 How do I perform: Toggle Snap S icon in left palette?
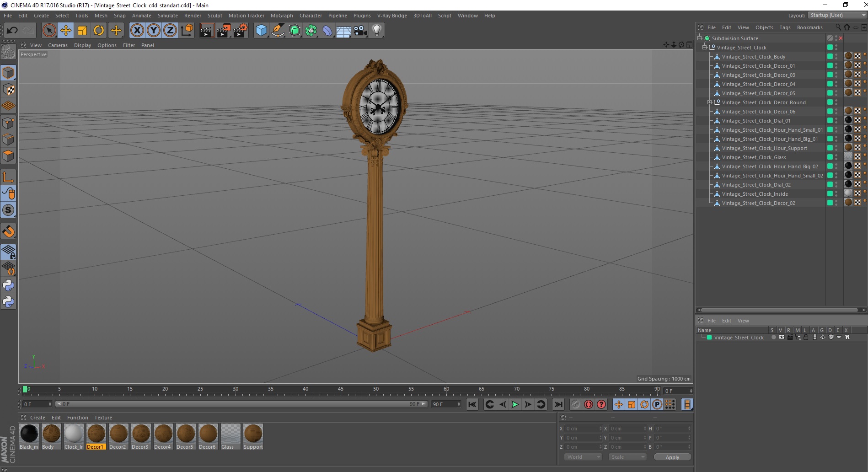coord(8,210)
